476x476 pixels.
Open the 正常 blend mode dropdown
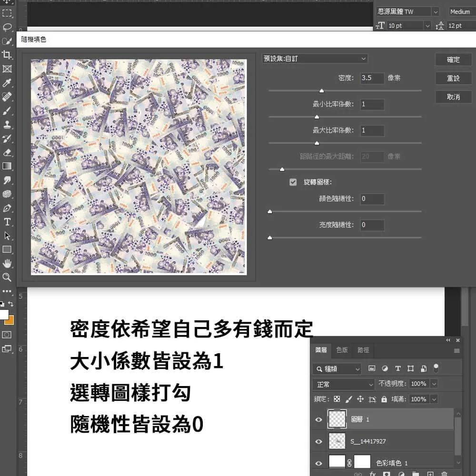tap(343, 385)
